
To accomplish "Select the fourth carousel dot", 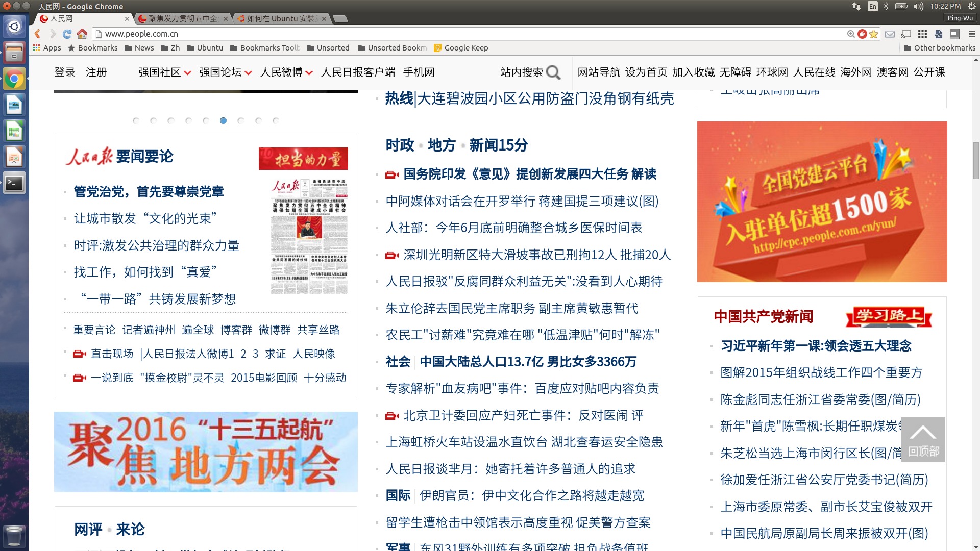I will [188, 121].
